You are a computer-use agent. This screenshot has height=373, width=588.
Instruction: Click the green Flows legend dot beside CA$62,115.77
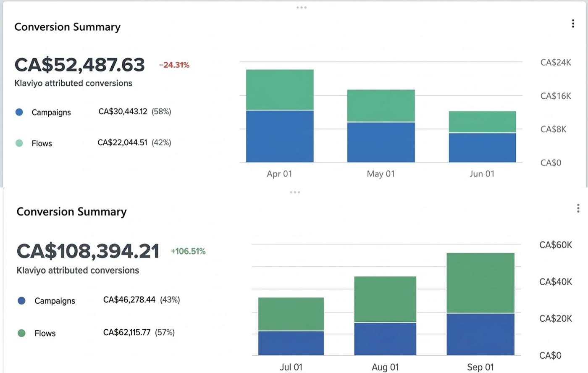pos(21,333)
